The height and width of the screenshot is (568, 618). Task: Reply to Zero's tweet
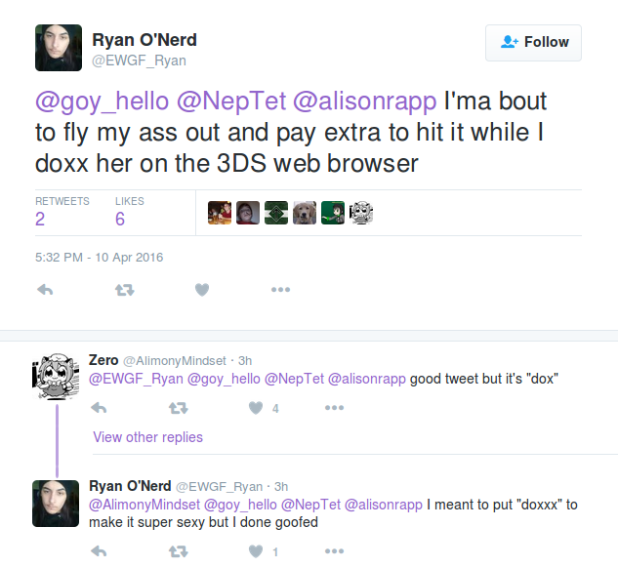point(99,408)
